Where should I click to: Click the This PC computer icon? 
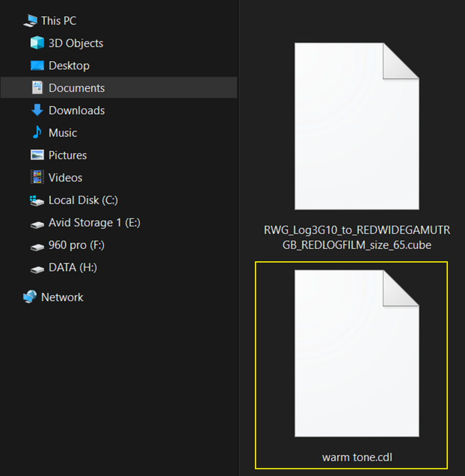30,21
